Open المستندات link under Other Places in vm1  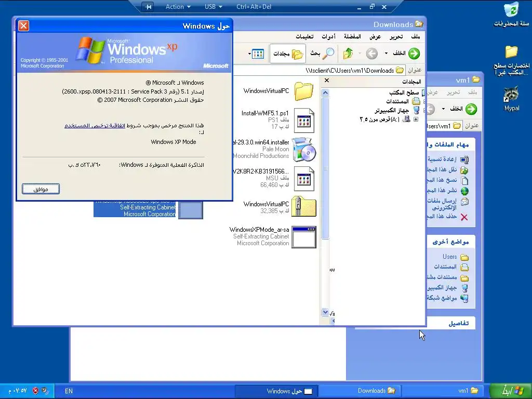[x=445, y=267]
